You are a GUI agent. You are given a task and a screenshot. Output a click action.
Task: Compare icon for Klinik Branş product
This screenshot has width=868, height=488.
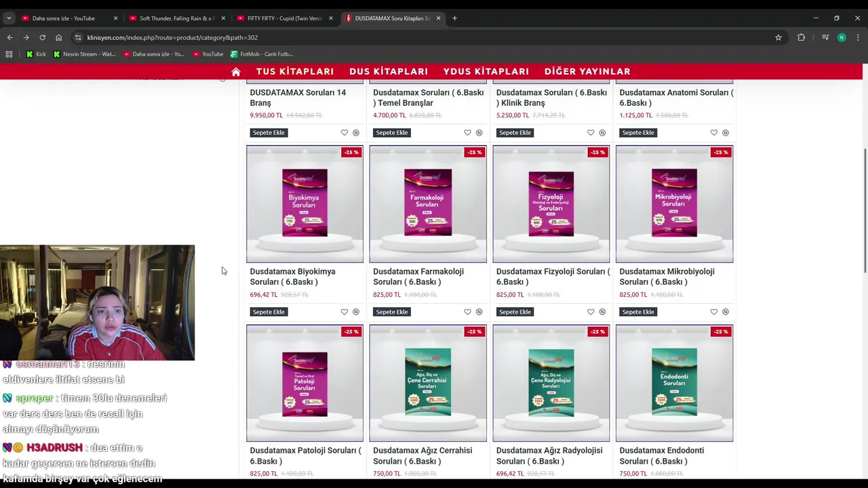602,133
